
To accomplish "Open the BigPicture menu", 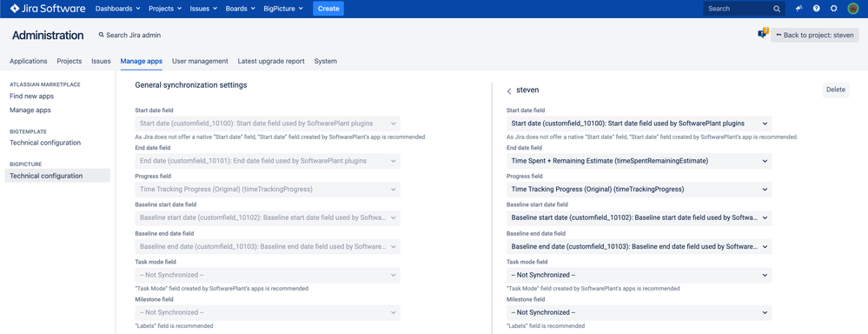I will click(x=284, y=9).
